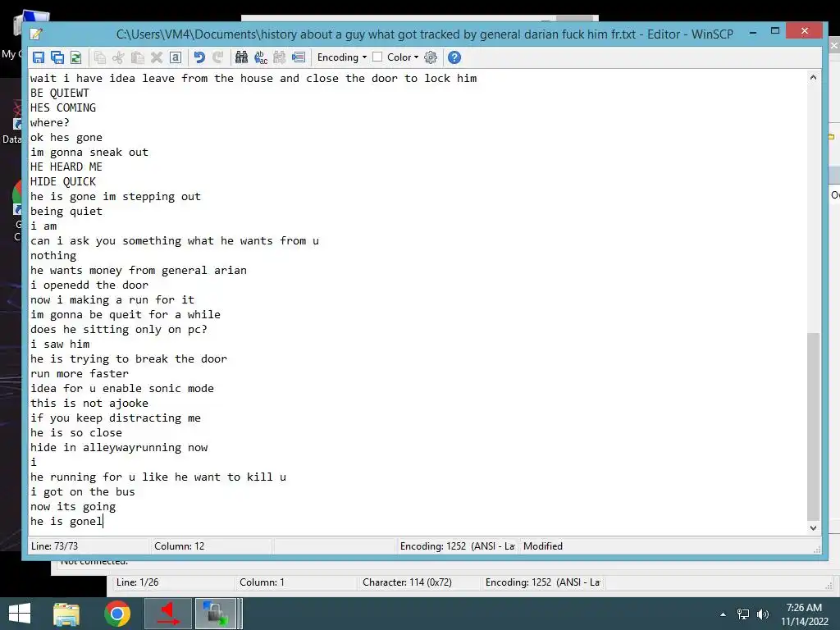Open the Encoding dropdown
Image resolution: width=840 pixels, height=630 pixels.
342,57
